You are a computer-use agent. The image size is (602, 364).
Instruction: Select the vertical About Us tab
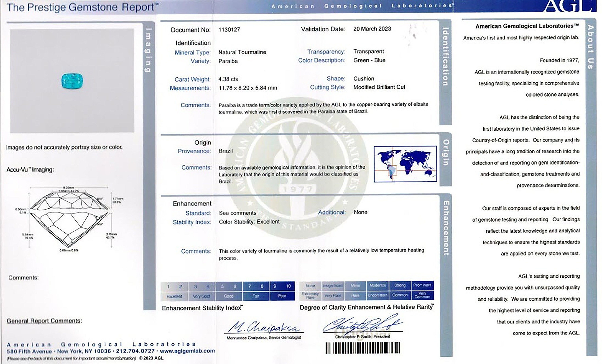[591, 47]
